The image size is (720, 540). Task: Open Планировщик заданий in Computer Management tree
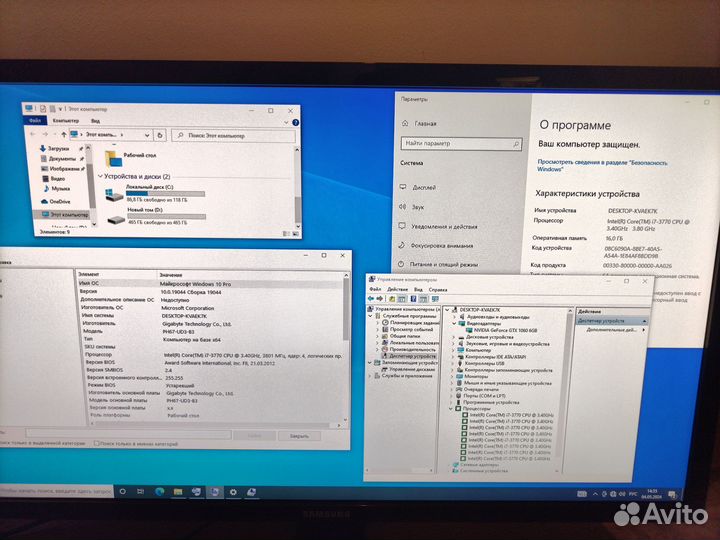click(x=410, y=322)
